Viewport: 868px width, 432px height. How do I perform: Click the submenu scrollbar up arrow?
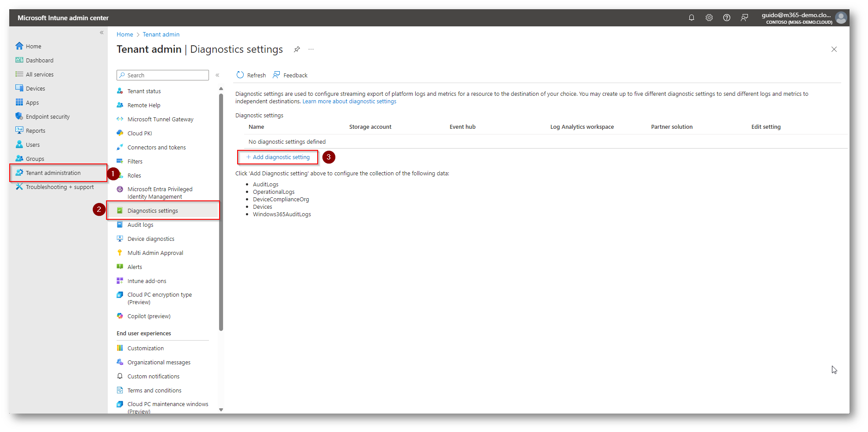click(x=221, y=89)
